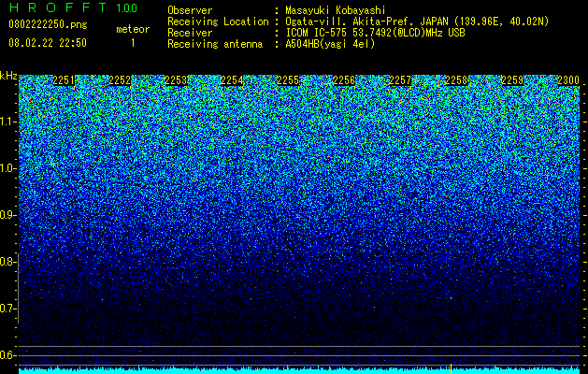Click the 0.9 kHz axis label

tap(7, 215)
